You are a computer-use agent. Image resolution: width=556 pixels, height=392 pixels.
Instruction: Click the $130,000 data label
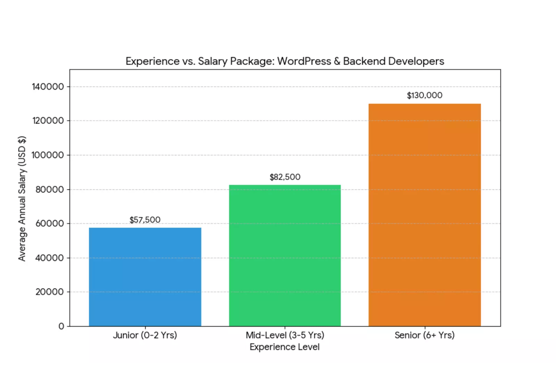tap(425, 95)
